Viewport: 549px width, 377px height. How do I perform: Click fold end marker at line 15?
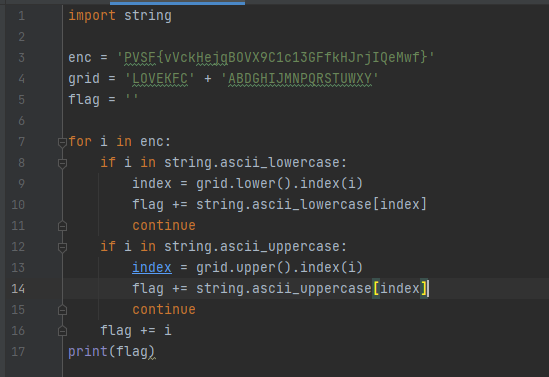pyautogui.click(x=62, y=310)
